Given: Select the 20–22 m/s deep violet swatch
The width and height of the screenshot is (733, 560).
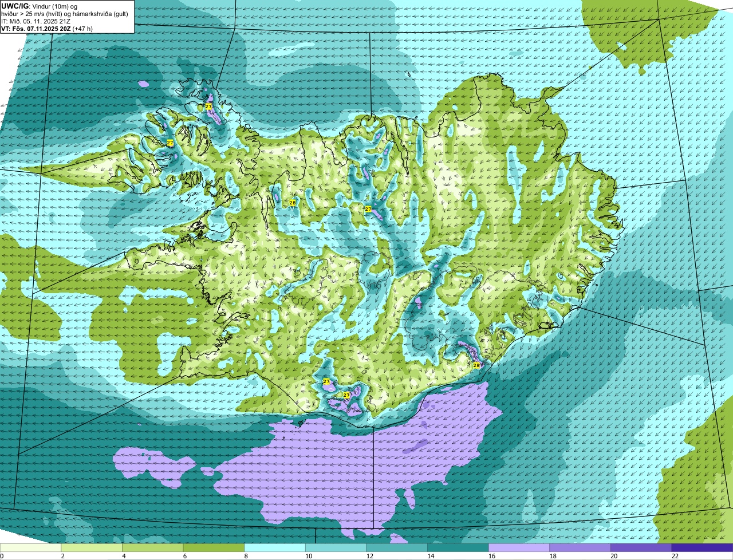Looking at the screenshot, I should click(641, 547).
